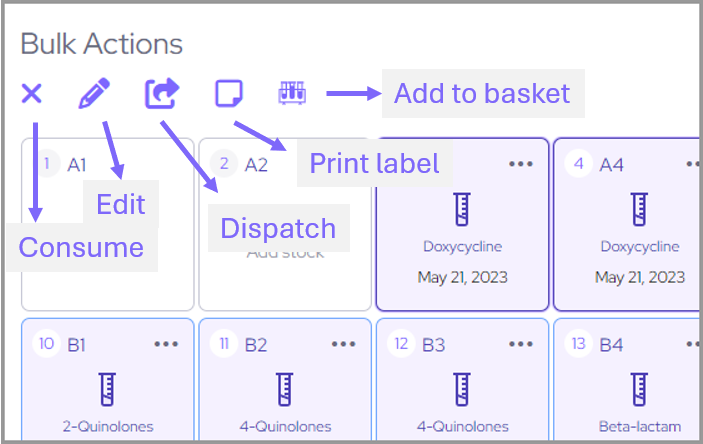Click the slot number 10 badge

(x=47, y=344)
